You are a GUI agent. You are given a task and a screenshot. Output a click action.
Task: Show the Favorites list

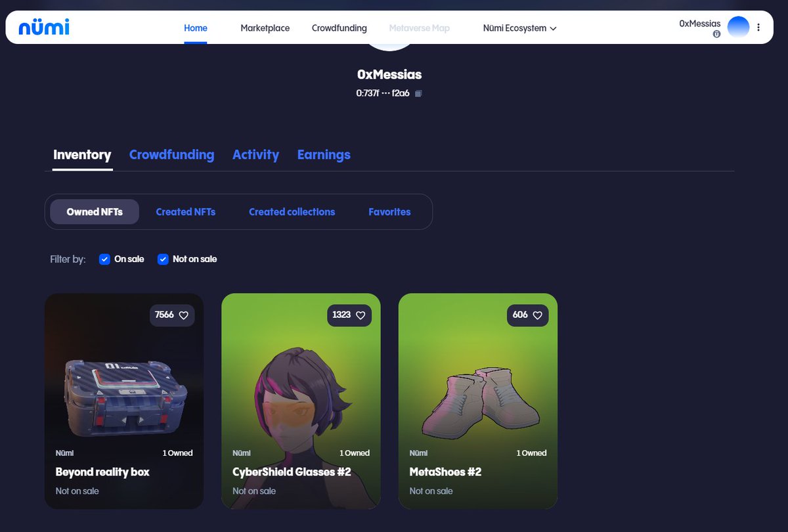(x=389, y=211)
